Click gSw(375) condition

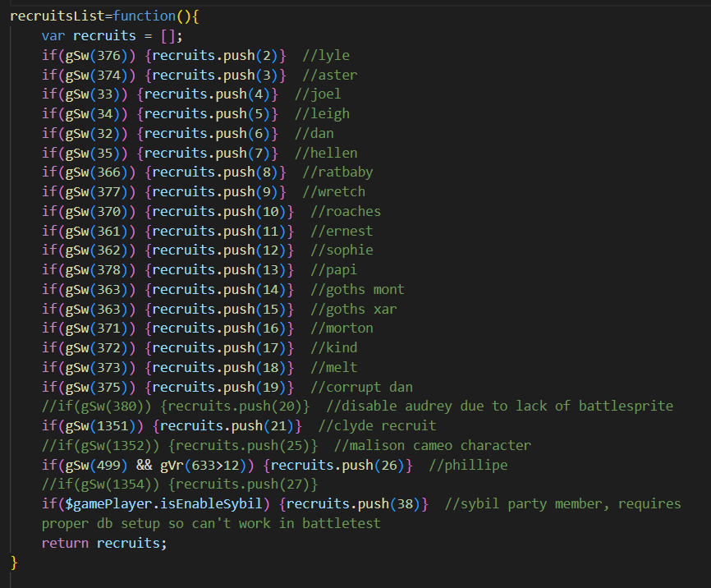click(97, 387)
